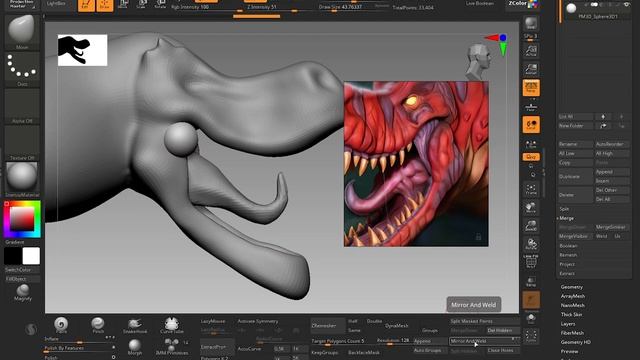Click the ZRemesher button
Image resolution: width=640 pixels, height=360 pixels.
[x=327, y=326]
